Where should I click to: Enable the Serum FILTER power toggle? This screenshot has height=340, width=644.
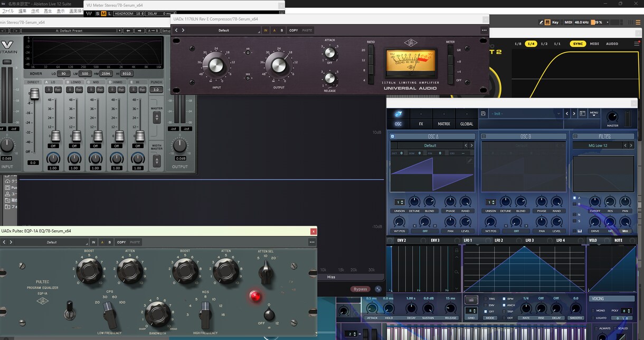click(x=575, y=137)
